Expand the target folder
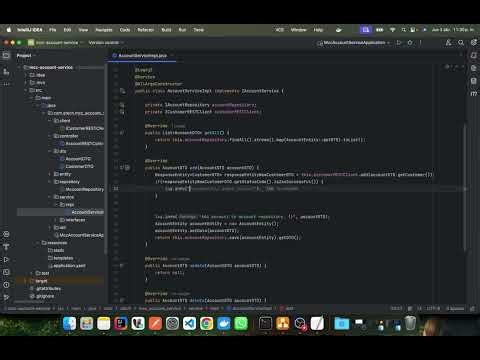Image resolution: width=480 pixels, height=360 pixels. [26, 281]
